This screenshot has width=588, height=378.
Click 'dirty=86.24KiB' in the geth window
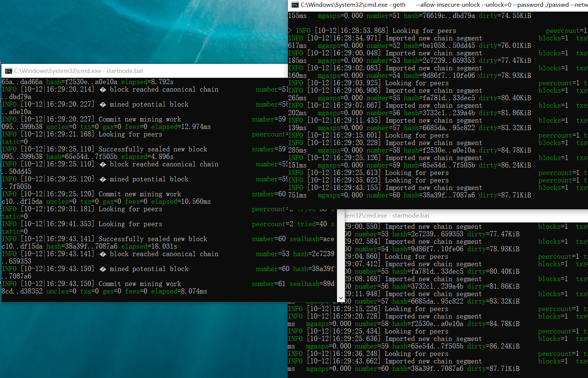coord(505,165)
